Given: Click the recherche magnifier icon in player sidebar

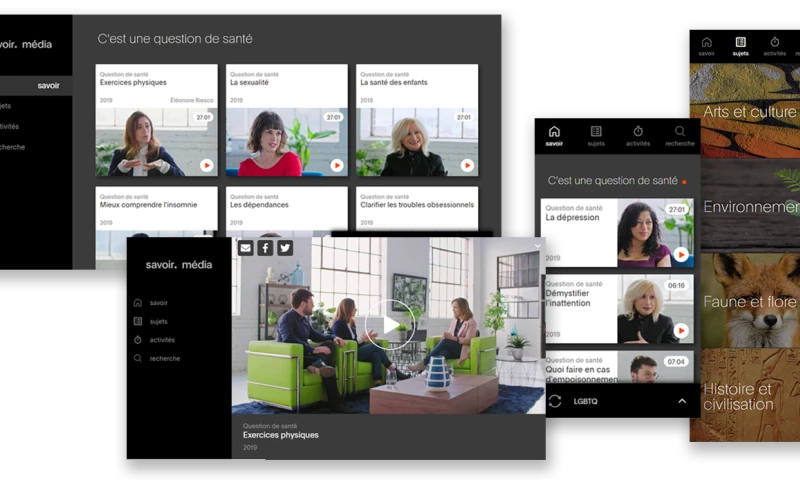Looking at the screenshot, I should coord(138,359).
